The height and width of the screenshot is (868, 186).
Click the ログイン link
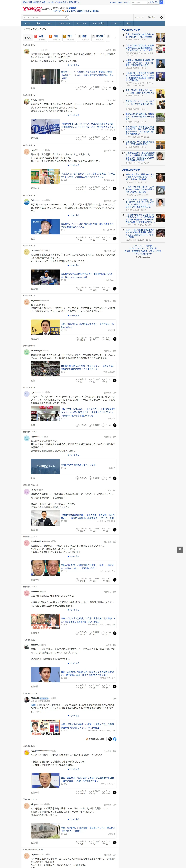click(57, 11)
